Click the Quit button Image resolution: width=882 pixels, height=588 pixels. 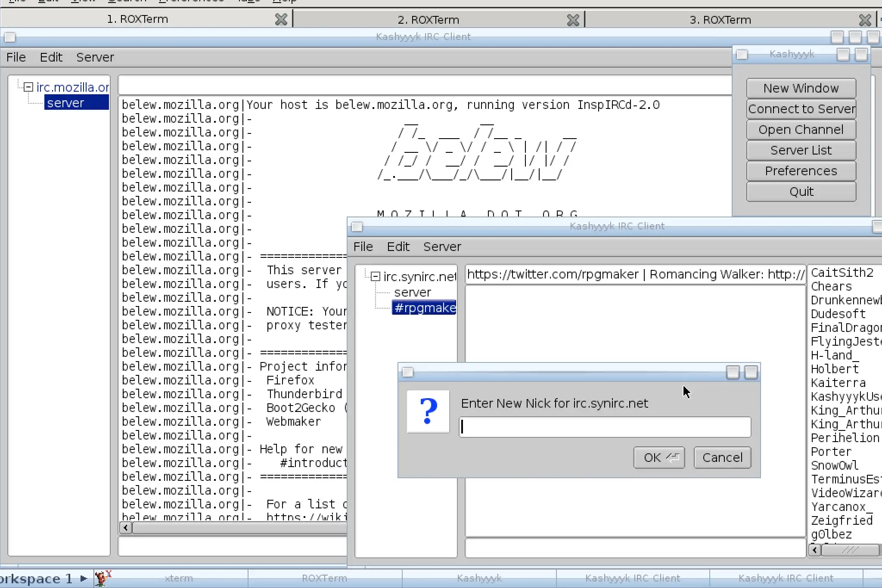pos(801,192)
